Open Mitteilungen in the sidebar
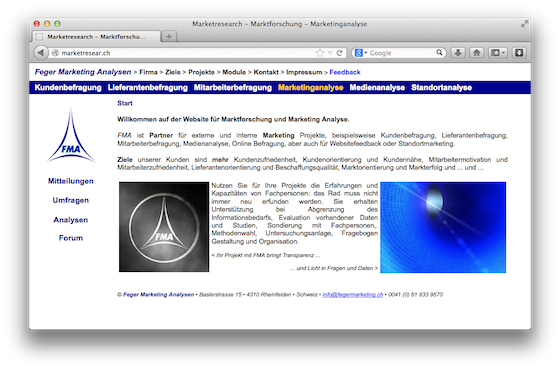 coord(71,181)
